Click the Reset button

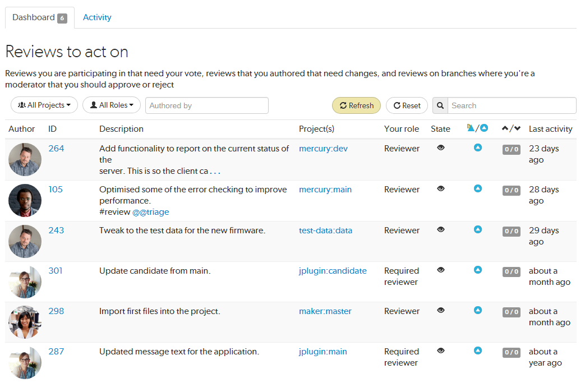pyautogui.click(x=407, y=105)
